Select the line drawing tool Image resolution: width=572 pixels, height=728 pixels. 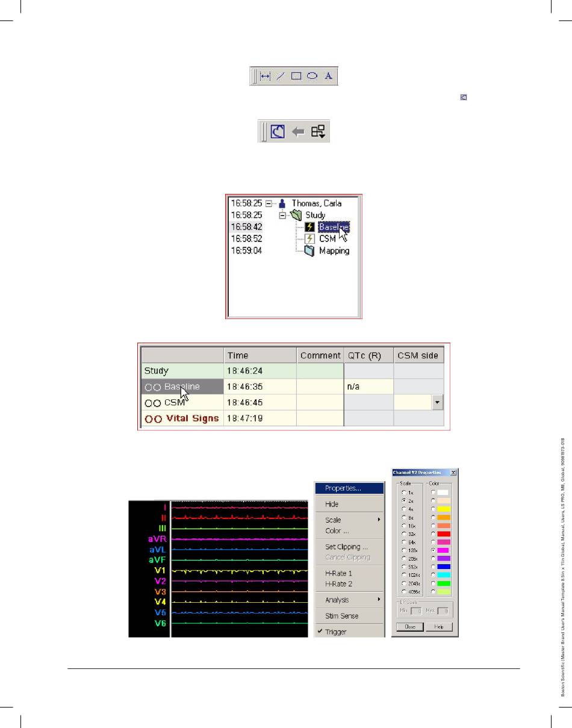pos(281,76)
